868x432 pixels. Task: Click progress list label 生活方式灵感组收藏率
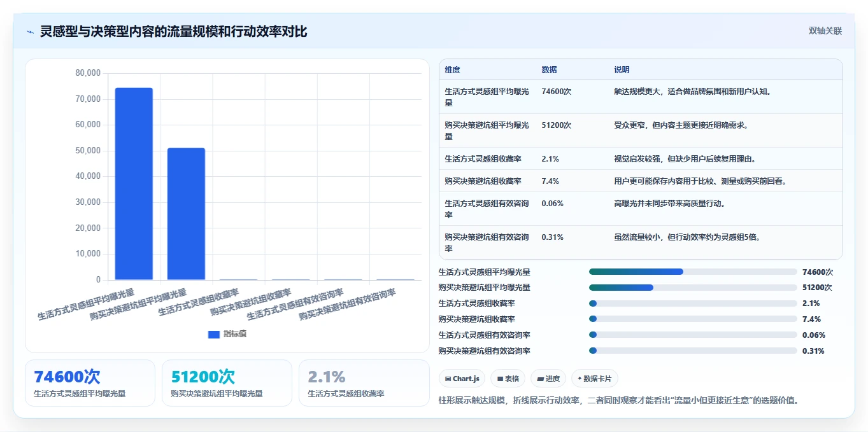pyautogui.click(x=477, y=303)
